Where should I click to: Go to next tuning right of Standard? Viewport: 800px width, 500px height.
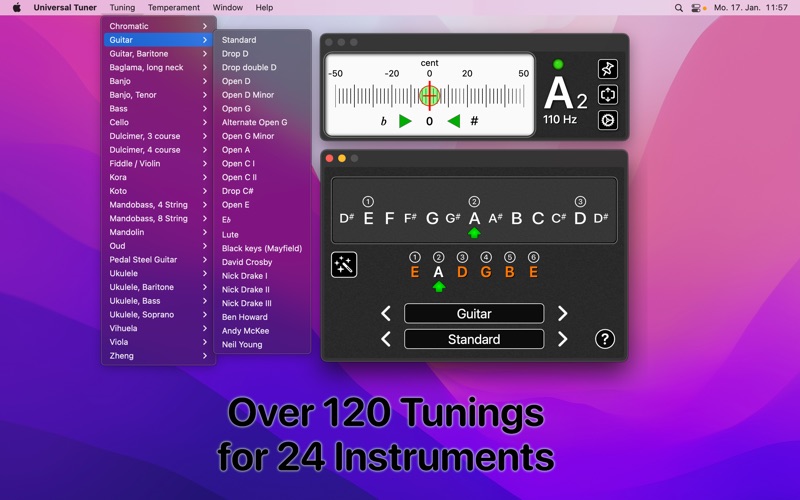pyautogui.click(x=562, y=339)
